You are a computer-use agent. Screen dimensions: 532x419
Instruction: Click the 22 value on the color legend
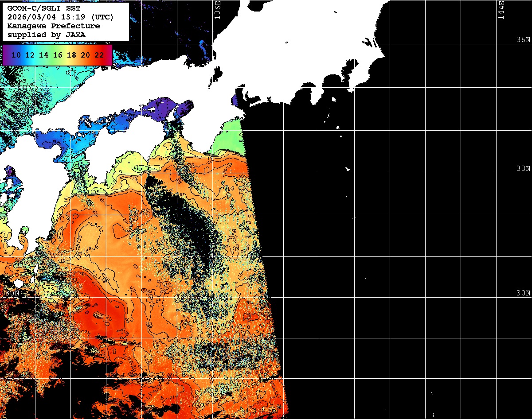pyautogui.click(x=99, y=55)
